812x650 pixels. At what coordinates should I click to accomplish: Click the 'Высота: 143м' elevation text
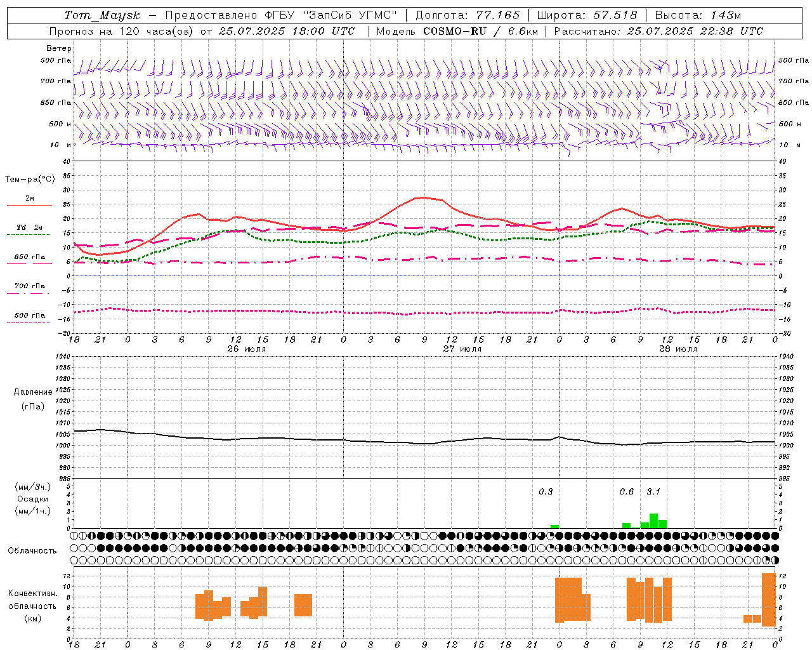(698, 15)
